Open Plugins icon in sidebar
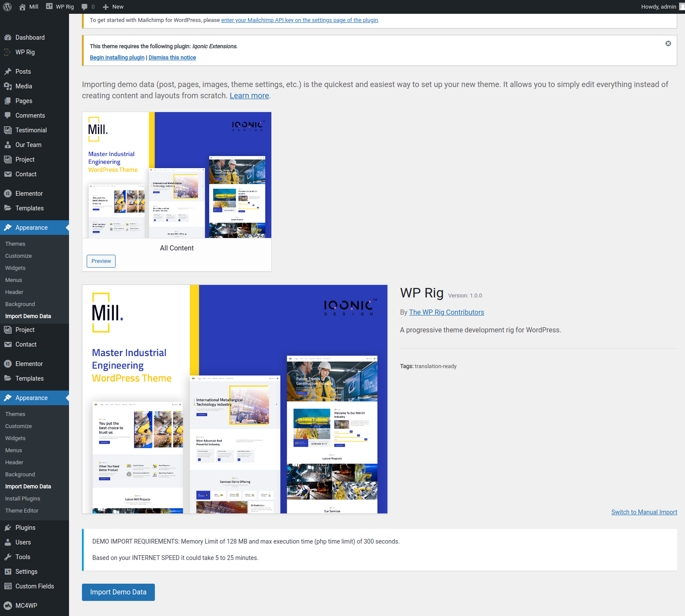Image resolution: width=685 pixels, height=616 pixels. pos(8,528)
